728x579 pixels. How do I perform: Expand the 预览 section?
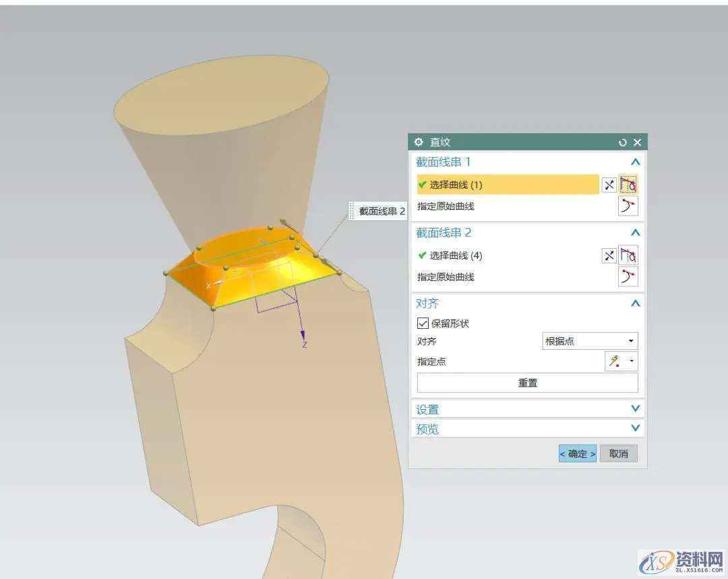(634, 428)
